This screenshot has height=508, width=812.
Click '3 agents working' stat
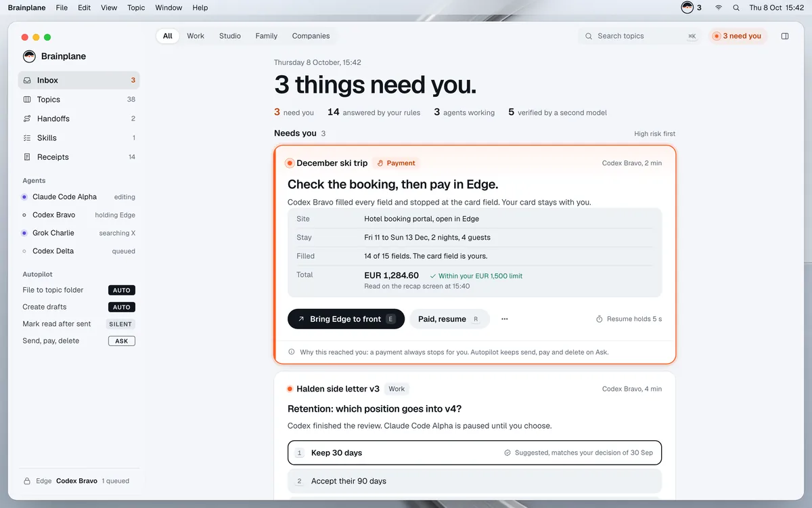(x=464, y=112)
